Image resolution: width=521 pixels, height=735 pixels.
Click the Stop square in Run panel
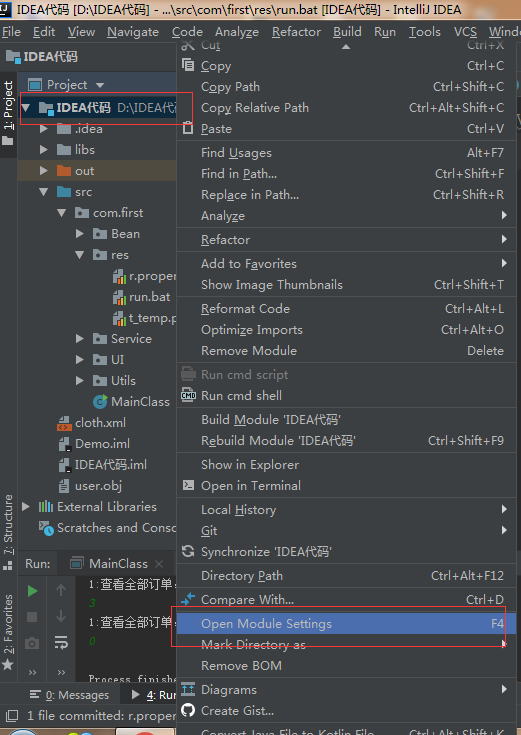coord(32,617)
